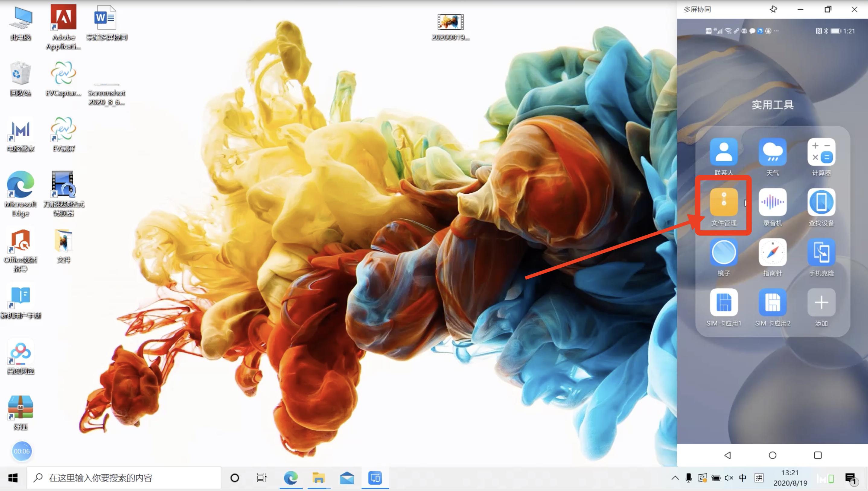Open the 镜子 mirror app
The width and height of the screenshot is (868, 491).
(x=724, y=252)
